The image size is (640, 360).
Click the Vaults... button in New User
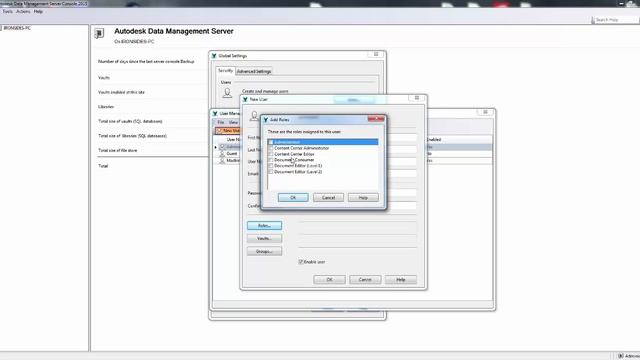264,238
